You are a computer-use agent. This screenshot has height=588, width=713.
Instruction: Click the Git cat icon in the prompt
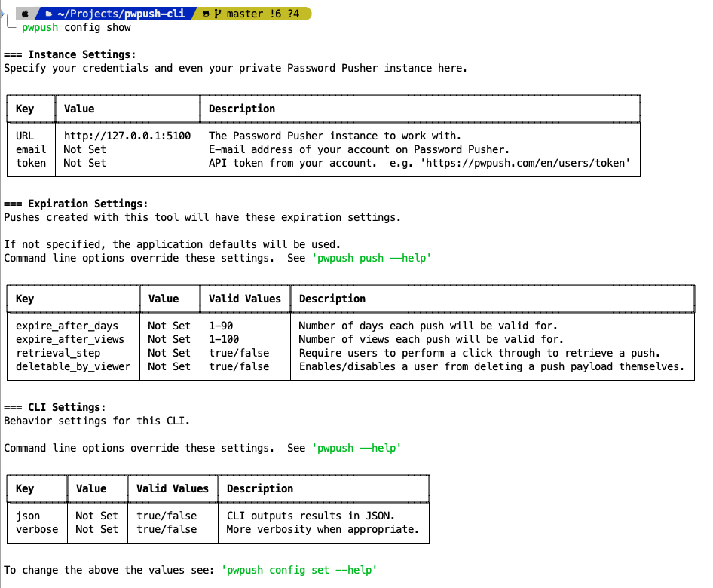(x=206, y=14)
